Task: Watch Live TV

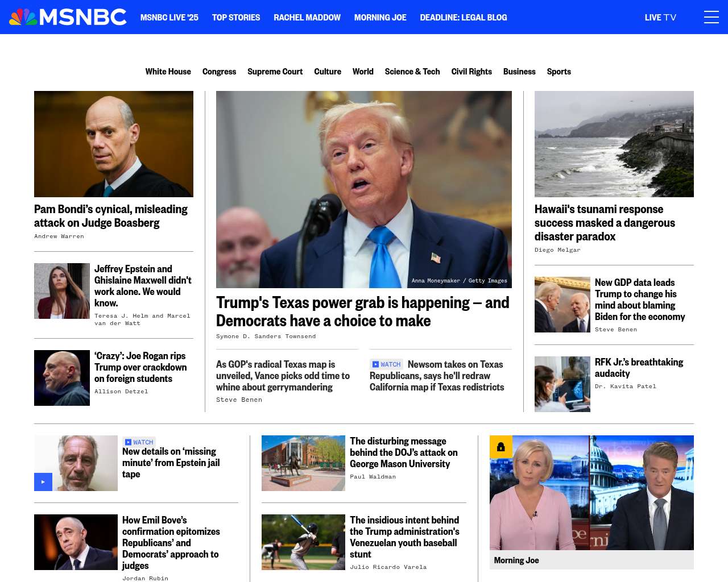Action: tap(660, 18)
